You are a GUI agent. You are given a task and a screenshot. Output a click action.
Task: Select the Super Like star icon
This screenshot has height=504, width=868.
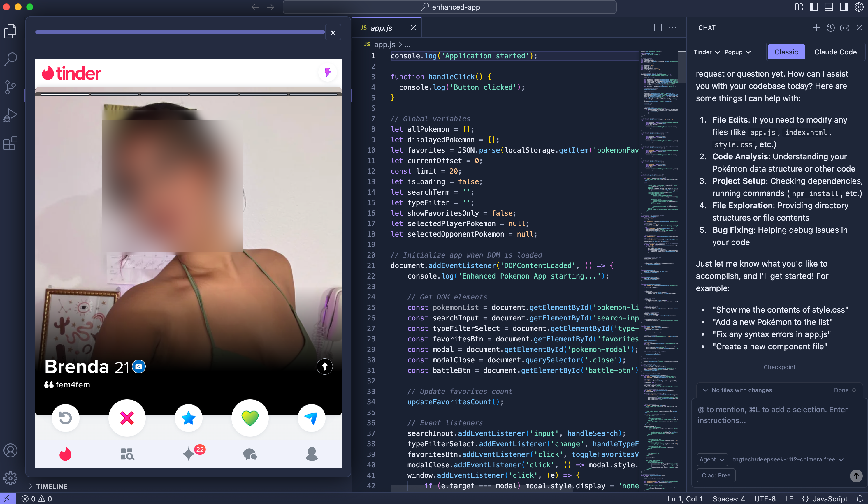coord(188,417)
